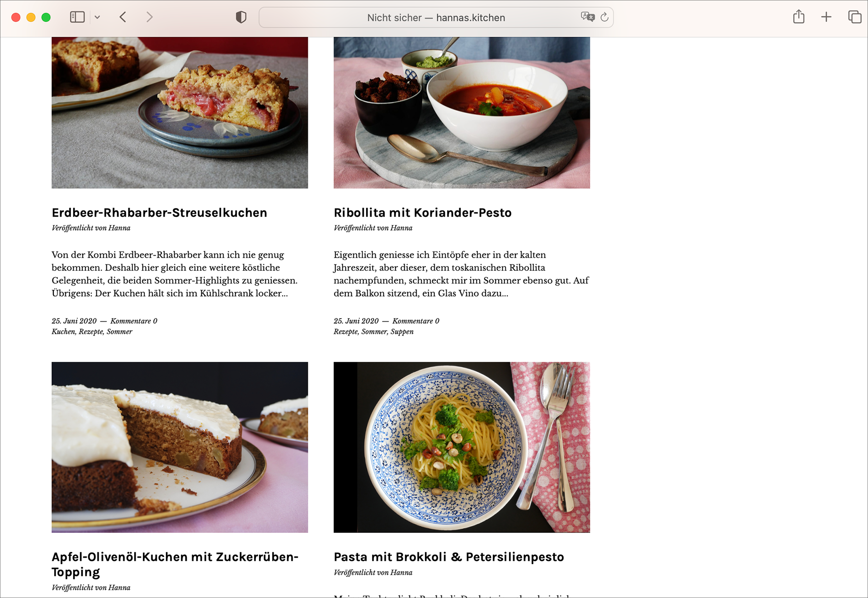Select the Kuchen category link
This screenshot has width=868, height=598.
[63, 332]
